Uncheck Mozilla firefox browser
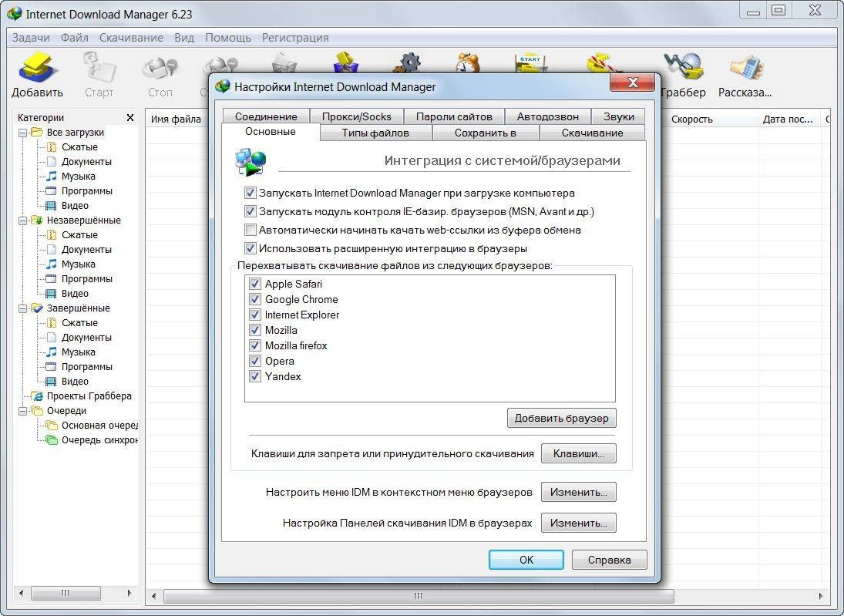Viewport: 844px width, 616px height. point(254,345)
